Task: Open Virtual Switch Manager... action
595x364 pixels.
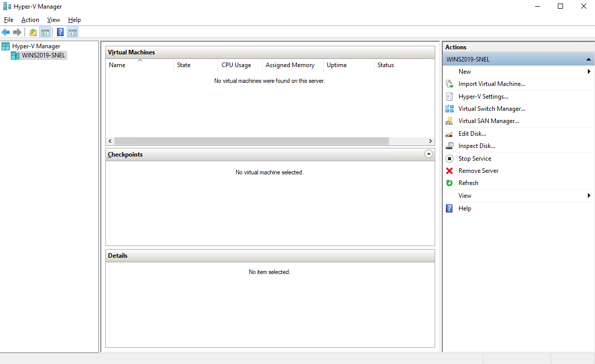Action: [x=492, y=109]
